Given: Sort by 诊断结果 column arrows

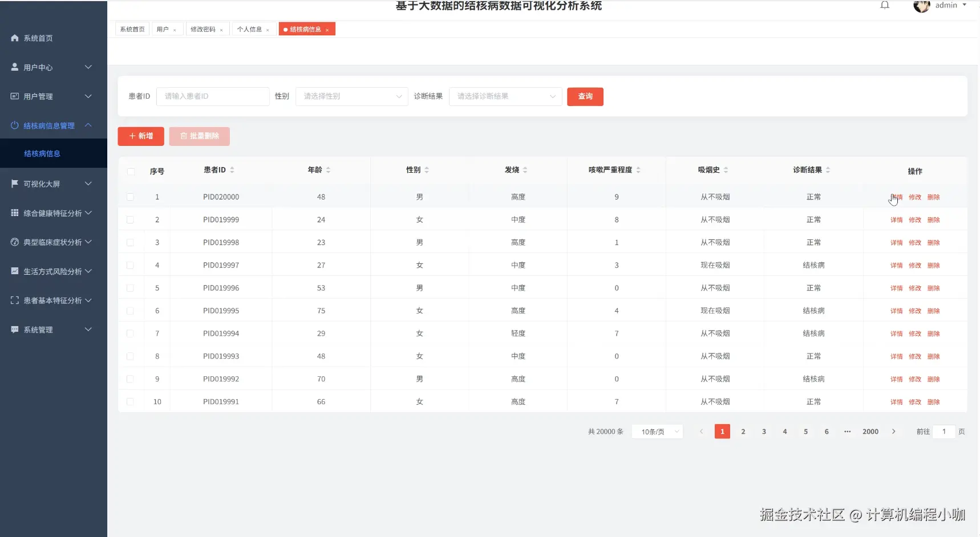Looking at the screenshot, I should (828, 170).
